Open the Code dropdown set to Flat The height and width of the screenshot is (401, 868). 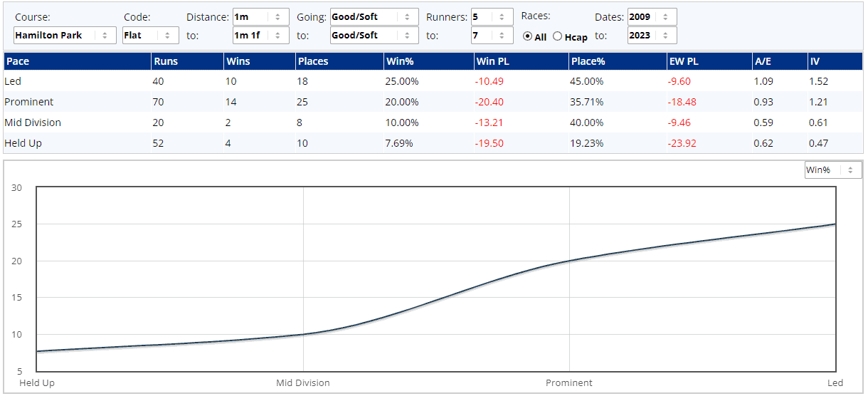click(151, 36)
